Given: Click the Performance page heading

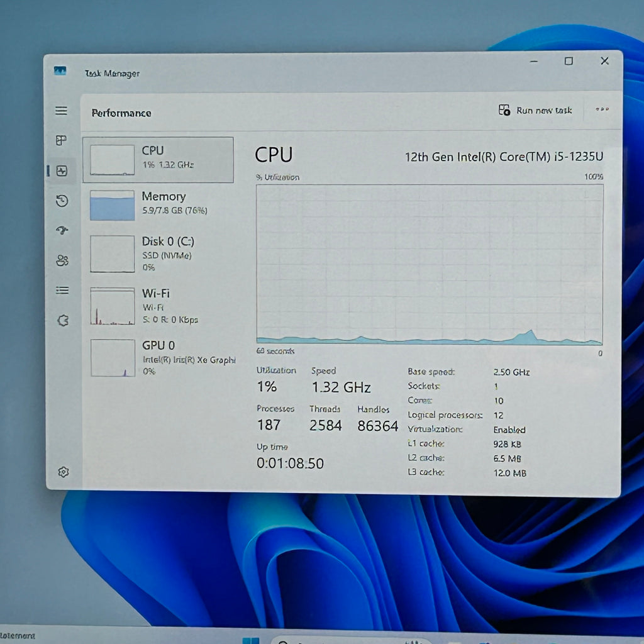Looking at the screenshot, I should coord(121,113).
